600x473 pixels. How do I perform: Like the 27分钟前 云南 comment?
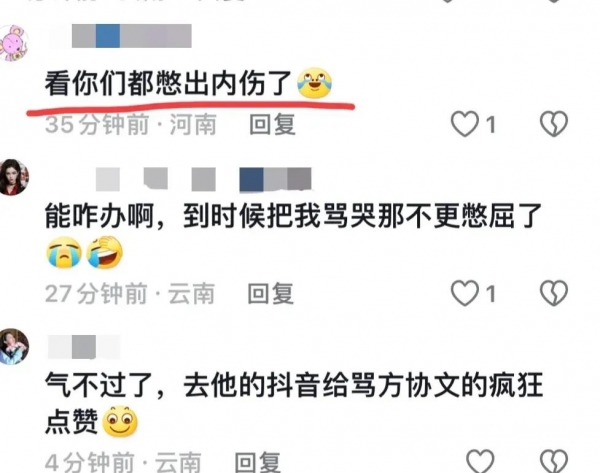coord(465,293)
